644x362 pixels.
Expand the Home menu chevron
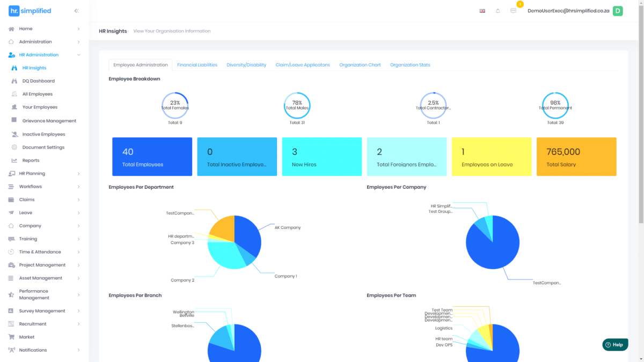click(x=78, y=29)
